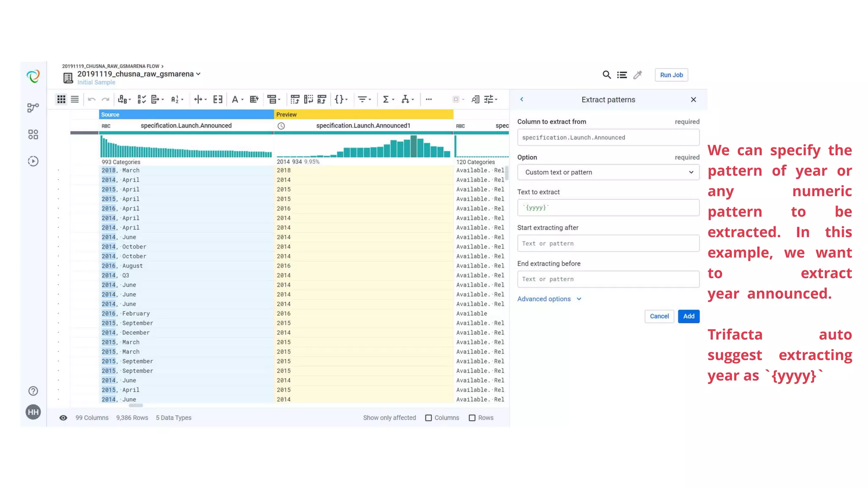Screen dimensions: 868x488
Task: Open the replace text toolbar tool
Action: [x=124, y=99]
